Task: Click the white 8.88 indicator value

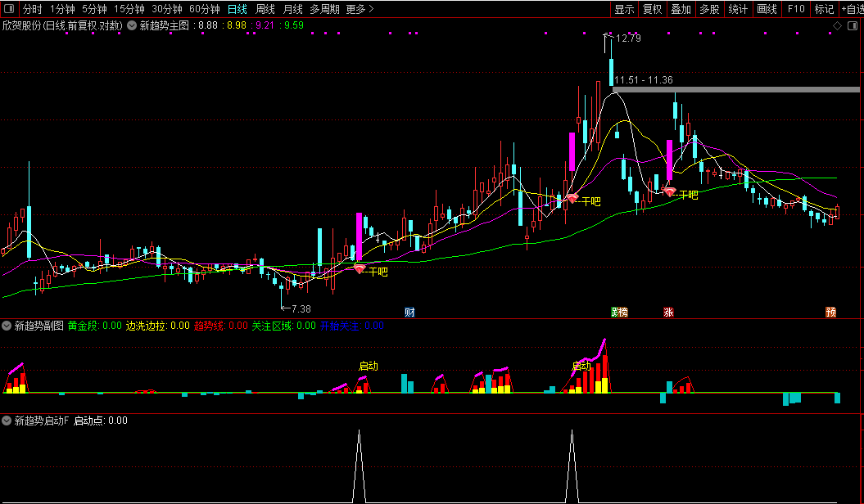Action: pyautogui.click(x=208, y=25)
